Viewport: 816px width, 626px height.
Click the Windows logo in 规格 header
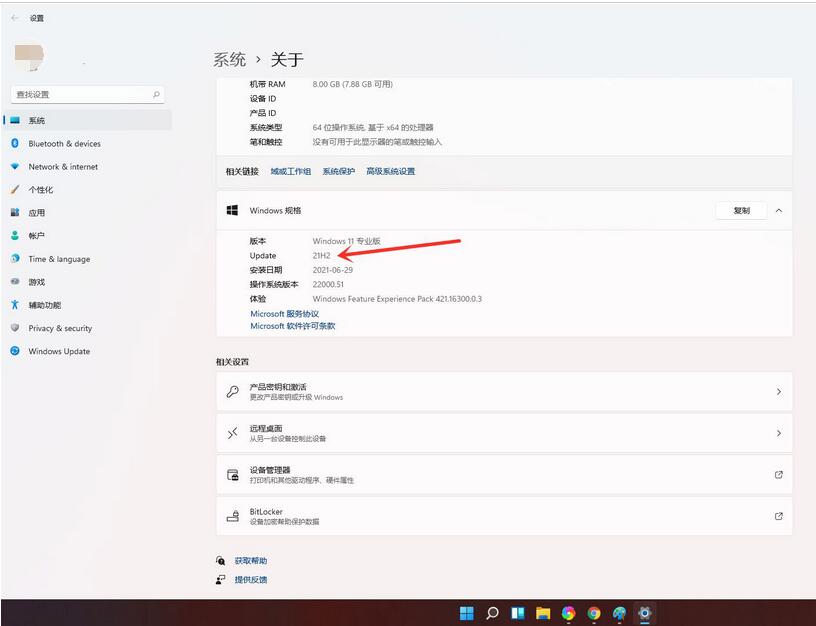(x=233, y=210)
